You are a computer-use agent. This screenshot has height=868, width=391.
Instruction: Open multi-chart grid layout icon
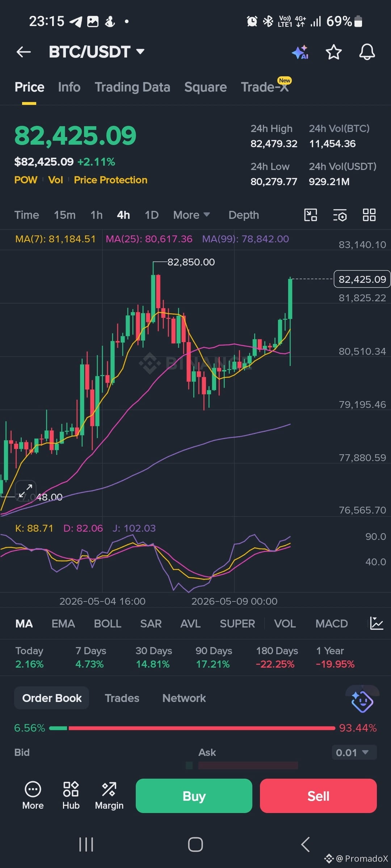[x=369, y=215]
